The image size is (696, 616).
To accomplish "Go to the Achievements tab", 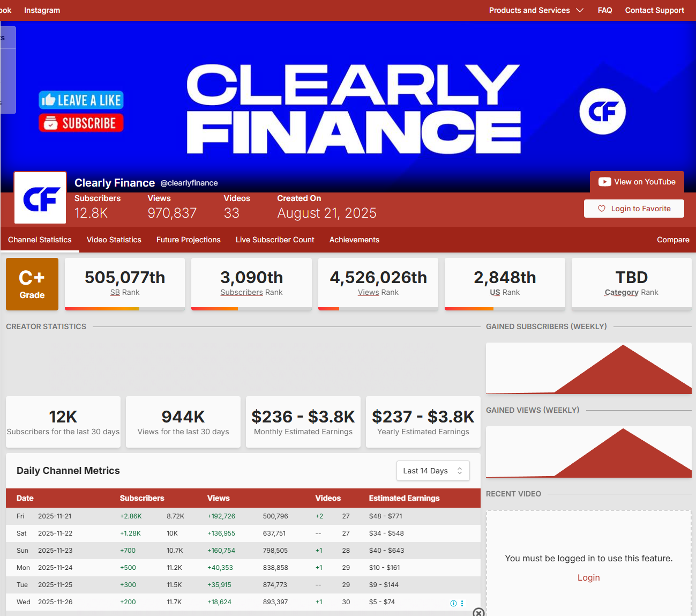I will pyautogui.click(x=354, y=240).
